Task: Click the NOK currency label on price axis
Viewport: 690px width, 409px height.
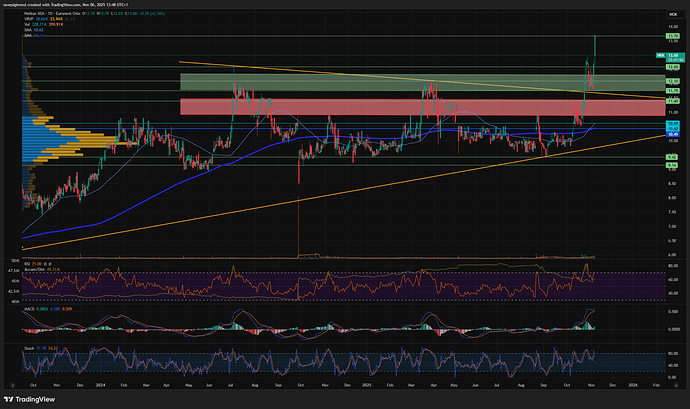Action: pyautogui.click(x=660, y=53)
